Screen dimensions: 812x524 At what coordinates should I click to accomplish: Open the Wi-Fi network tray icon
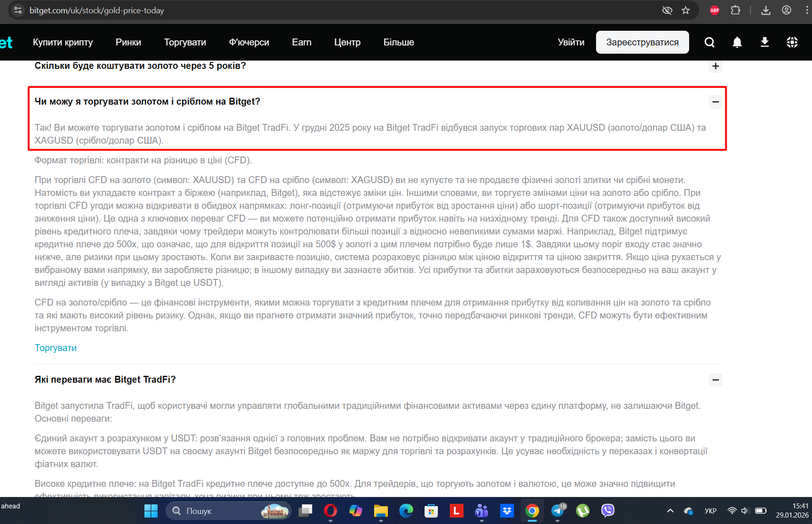click(x=732, y=511)
